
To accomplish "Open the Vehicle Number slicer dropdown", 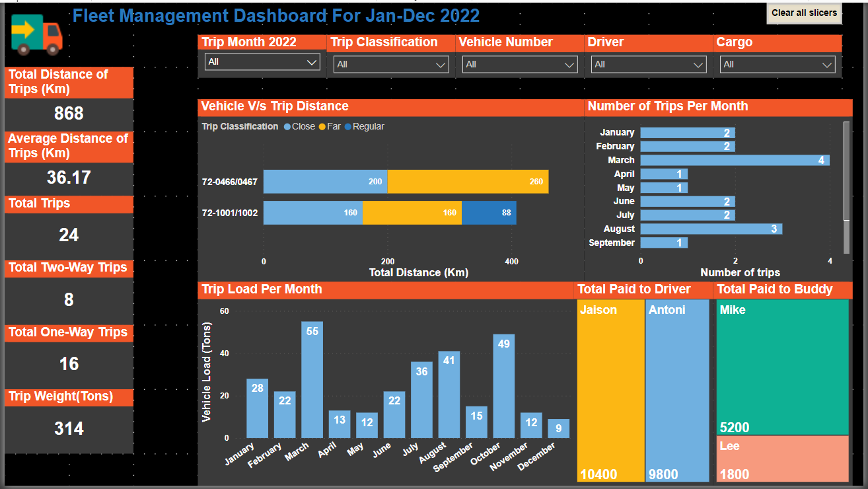I will point(520,65).
